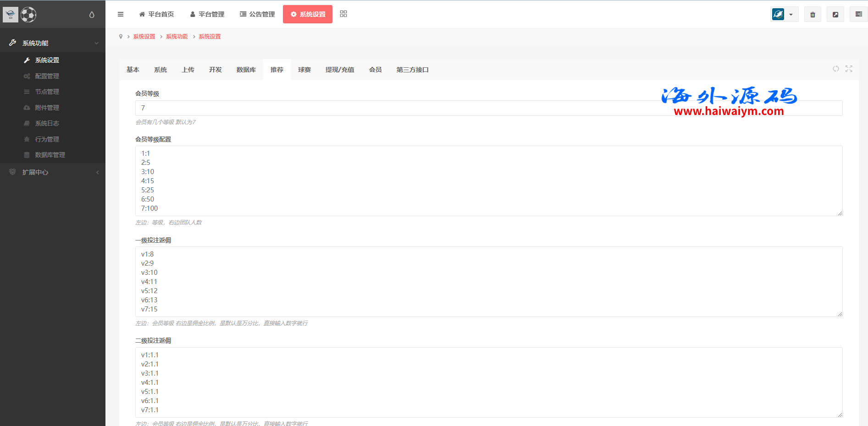868x426 pixels.
Task: Switch to the 球赛 tab
Action: point(304,70)
